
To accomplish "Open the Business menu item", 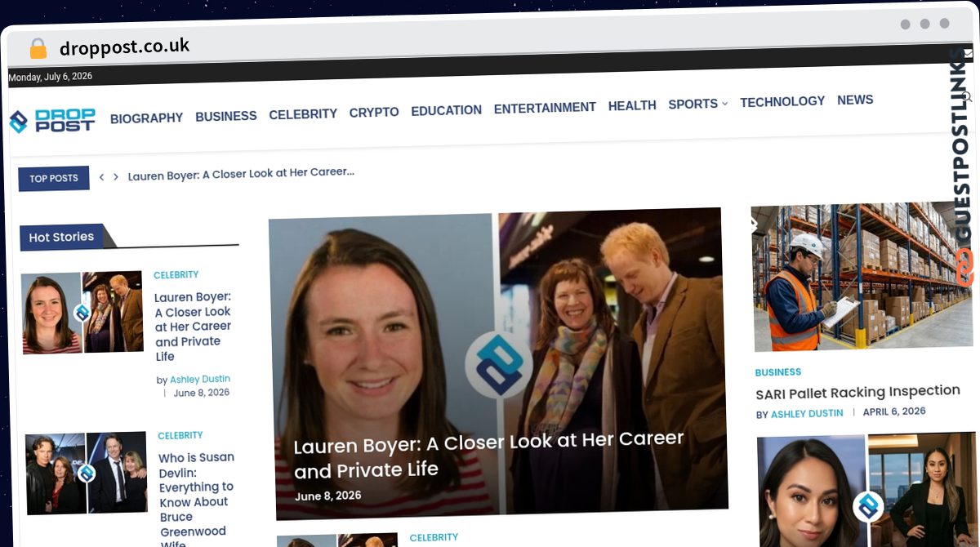I will pyautogui.click(x=226, y=116).
